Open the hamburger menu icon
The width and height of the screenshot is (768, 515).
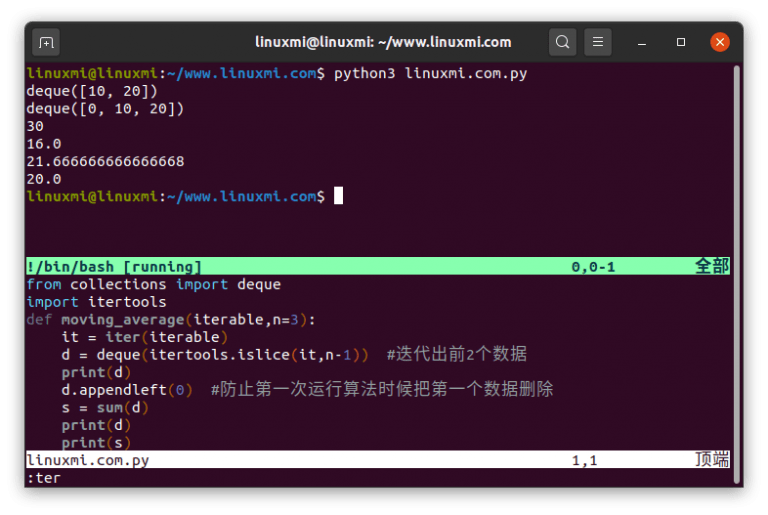coord(598,42)
